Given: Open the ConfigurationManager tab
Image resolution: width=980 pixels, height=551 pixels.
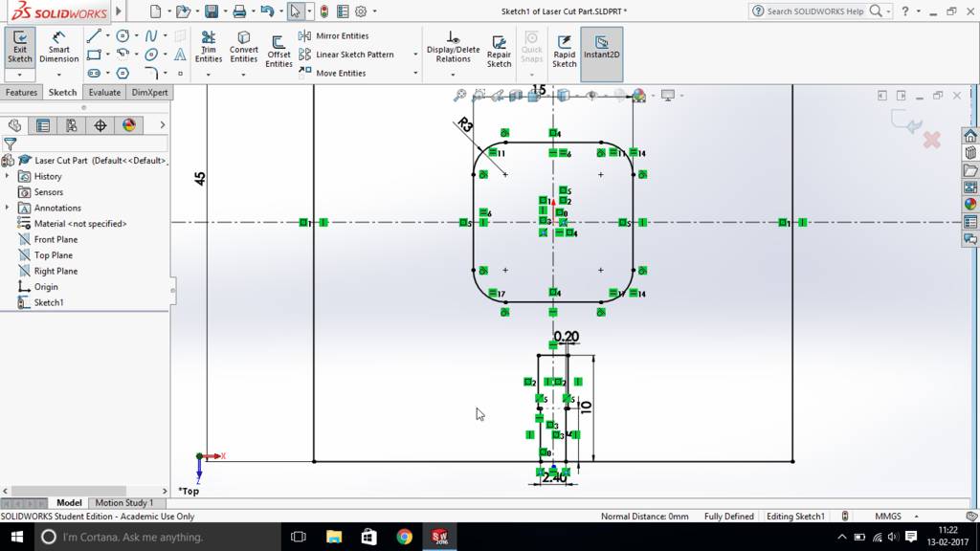Looking at the screenshot, I should (72, 125).
